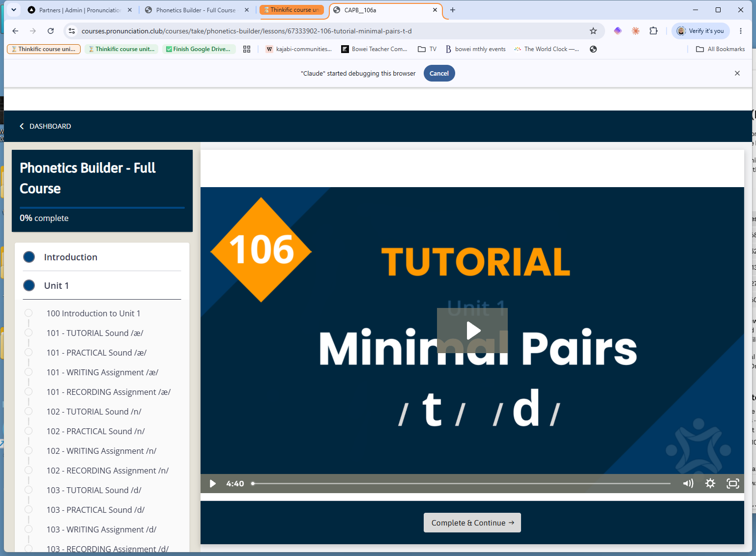Select the 102 - PRACTICAL Sound /n/ circle

point(29,431)
